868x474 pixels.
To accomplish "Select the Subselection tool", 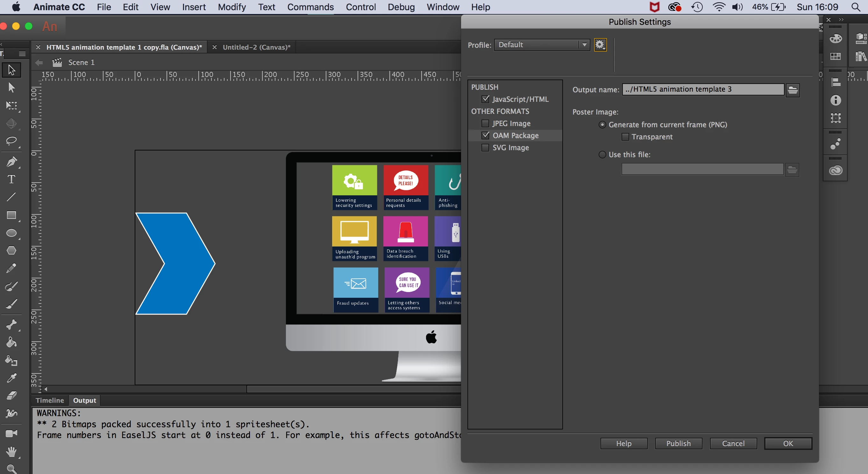I will point(11,87).
